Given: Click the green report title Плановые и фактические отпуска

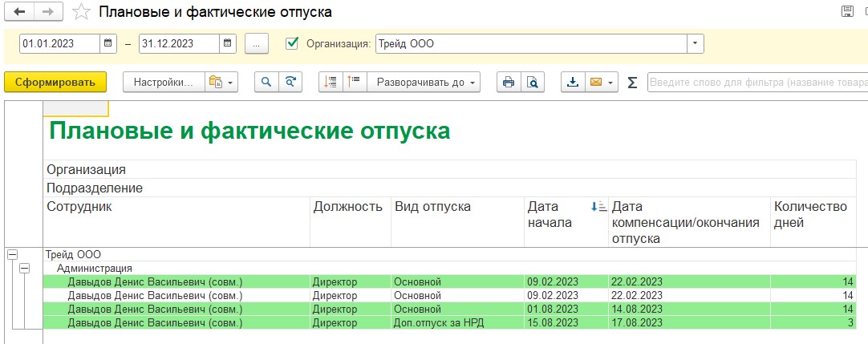Looking at the screenshot, I should tap(249, 132).
